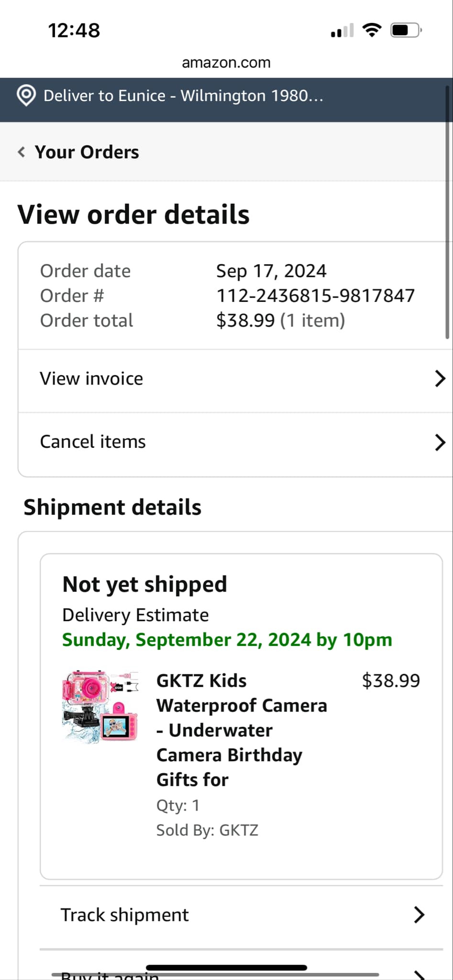Tap the Buy it again chevron
This screenshot has width=453, height=980.
419,974
